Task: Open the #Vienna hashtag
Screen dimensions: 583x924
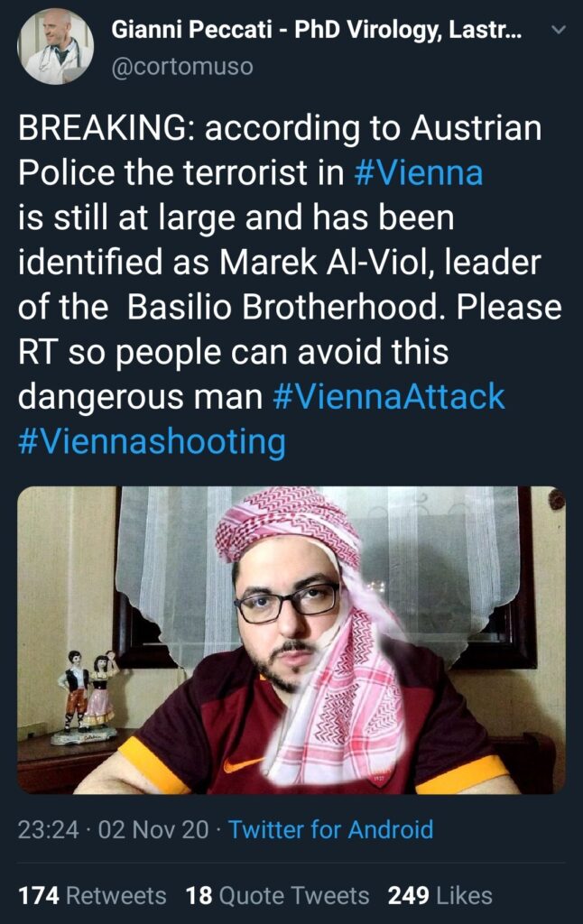Action: (419, 172)
